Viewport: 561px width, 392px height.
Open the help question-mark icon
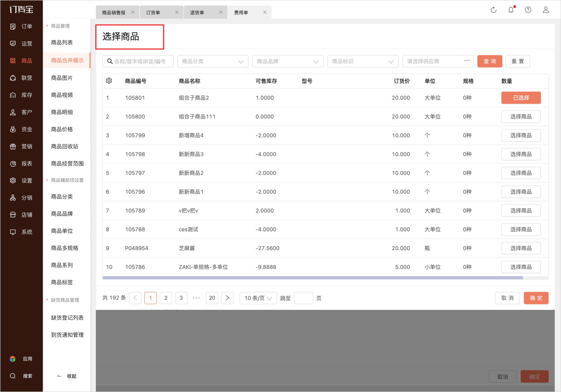528,10
